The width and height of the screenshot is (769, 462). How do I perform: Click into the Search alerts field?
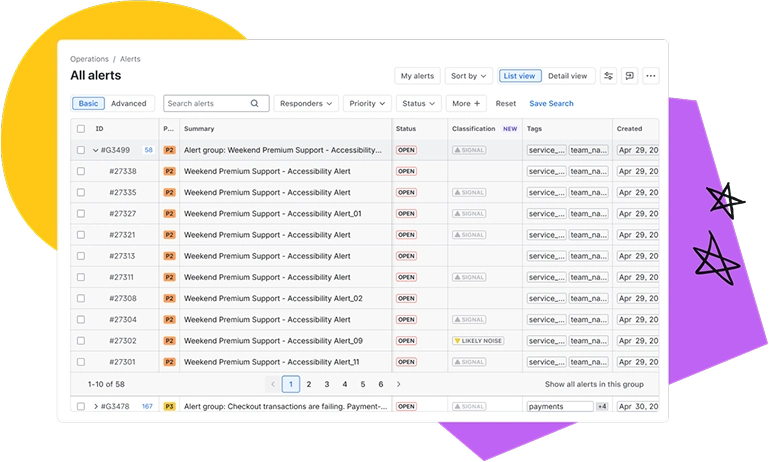tap(205, 103)
